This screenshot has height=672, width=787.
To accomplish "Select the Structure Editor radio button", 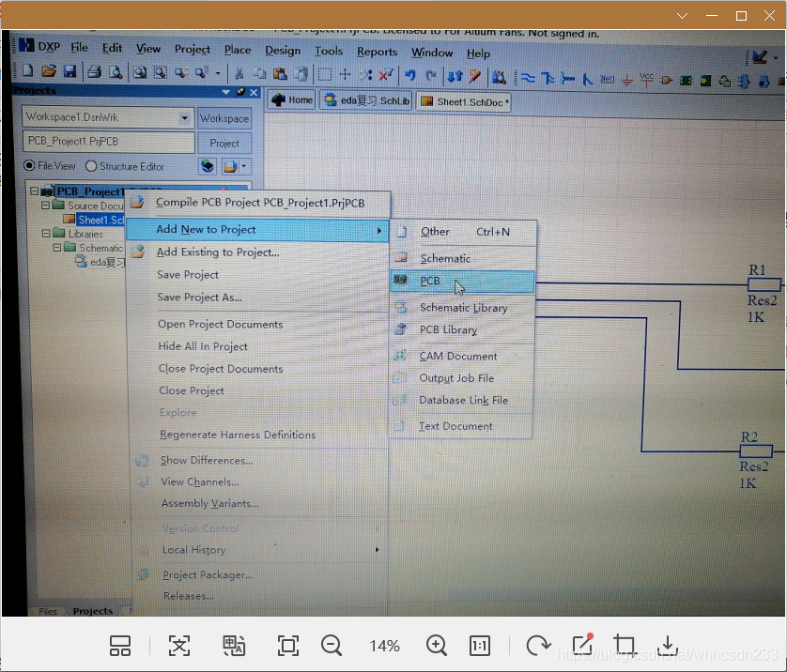I will pos(91,166).
